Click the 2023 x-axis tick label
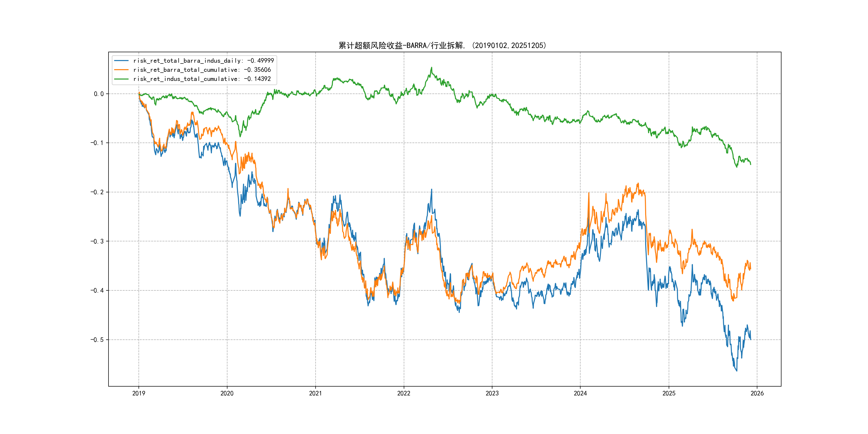This screenshot has width=868, height=434. (492, 393)
